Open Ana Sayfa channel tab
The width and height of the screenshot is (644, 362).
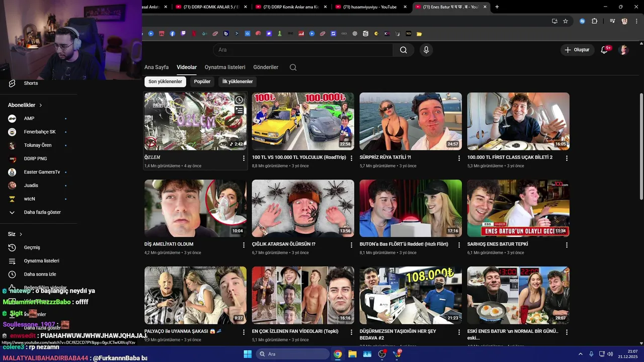pyautogui.click(x=156, y=67)
